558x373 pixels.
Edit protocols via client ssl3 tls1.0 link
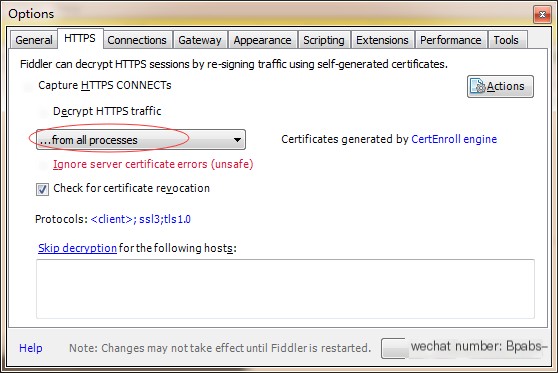tap(141, 219)
